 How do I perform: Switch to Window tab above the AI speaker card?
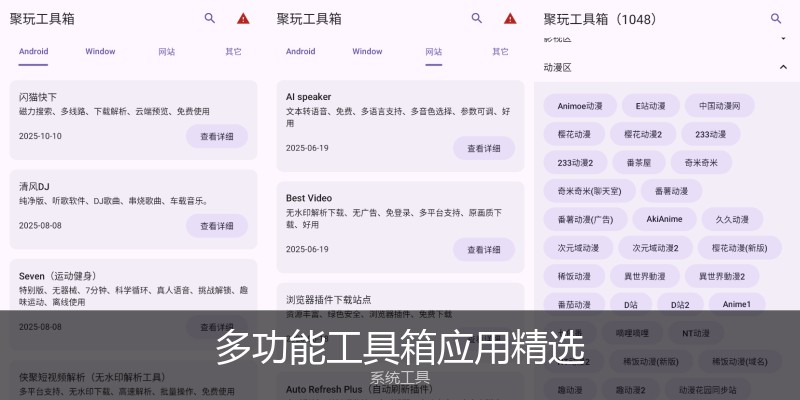tap(367, 52)
